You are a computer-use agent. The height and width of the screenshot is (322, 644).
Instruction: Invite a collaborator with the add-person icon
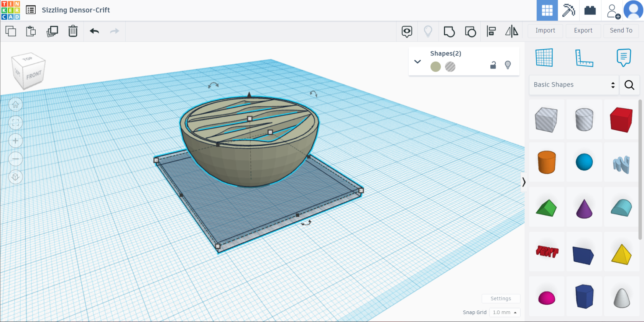[x=613, y=11]
